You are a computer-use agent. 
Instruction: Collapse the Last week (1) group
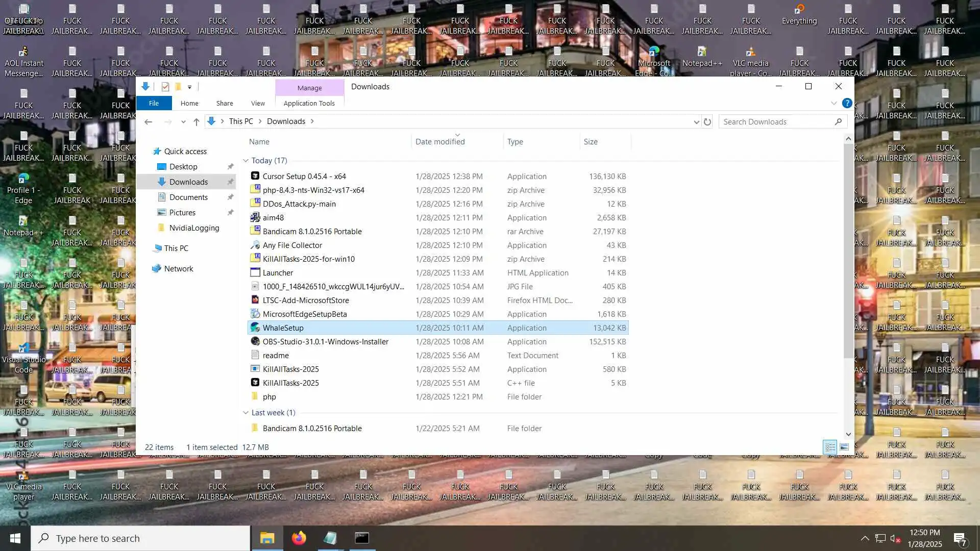pos(246,413)
